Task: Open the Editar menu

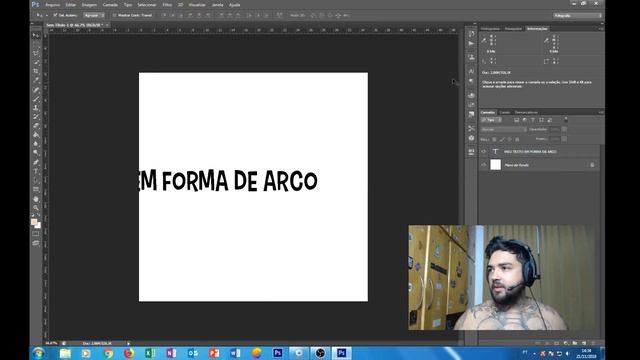Action: [71, 5]
